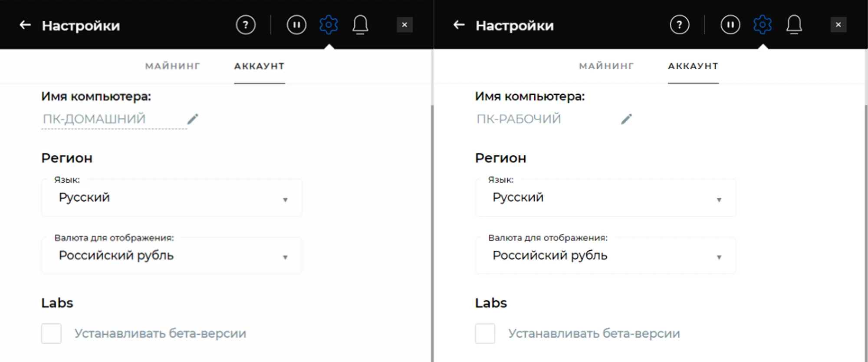Open help icon in left panel header

pos(246,25)
